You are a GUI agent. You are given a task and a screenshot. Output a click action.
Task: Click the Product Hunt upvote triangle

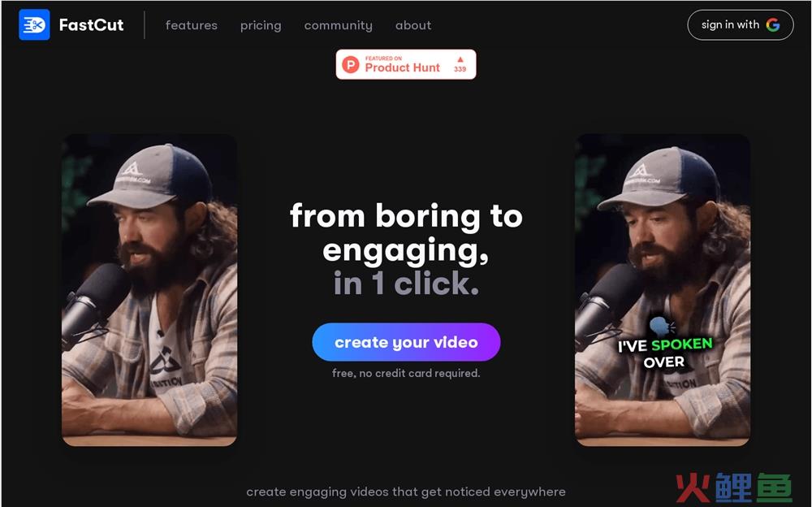click(460, 59)
